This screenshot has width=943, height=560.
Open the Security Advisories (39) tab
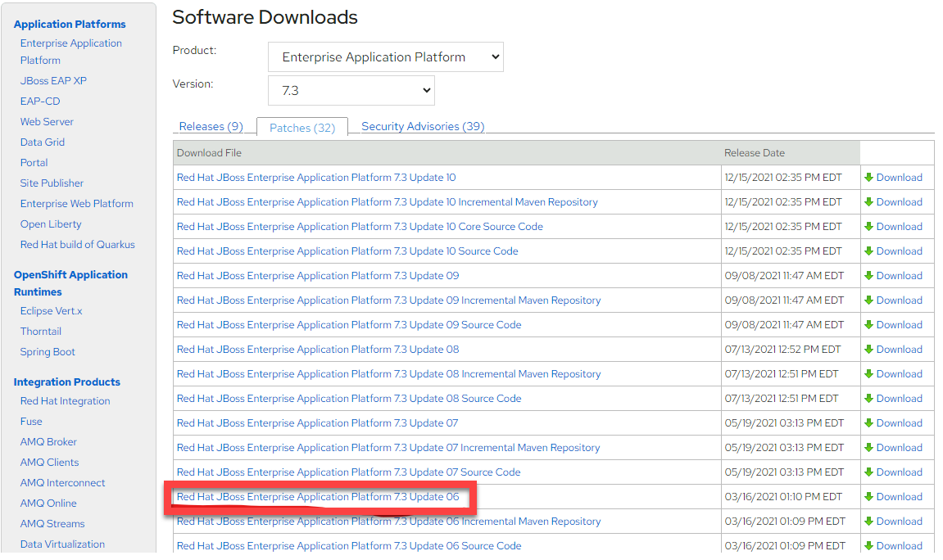(x=423, y=126)
